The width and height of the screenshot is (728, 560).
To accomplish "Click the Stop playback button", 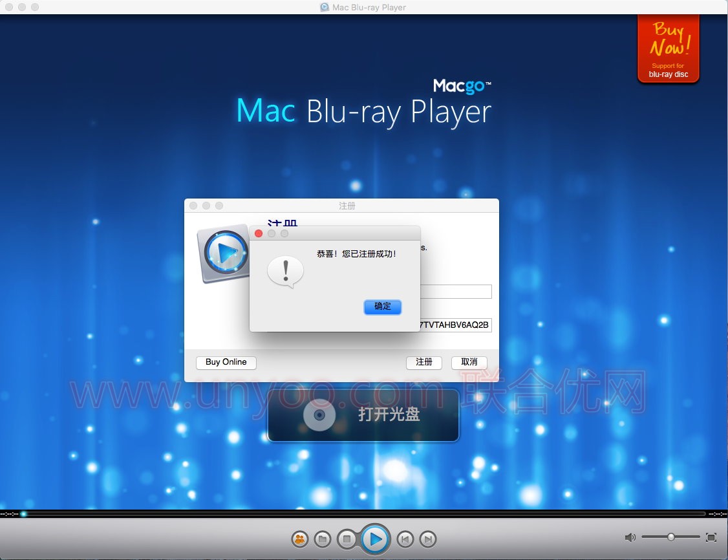I will [x=347, y=539].
